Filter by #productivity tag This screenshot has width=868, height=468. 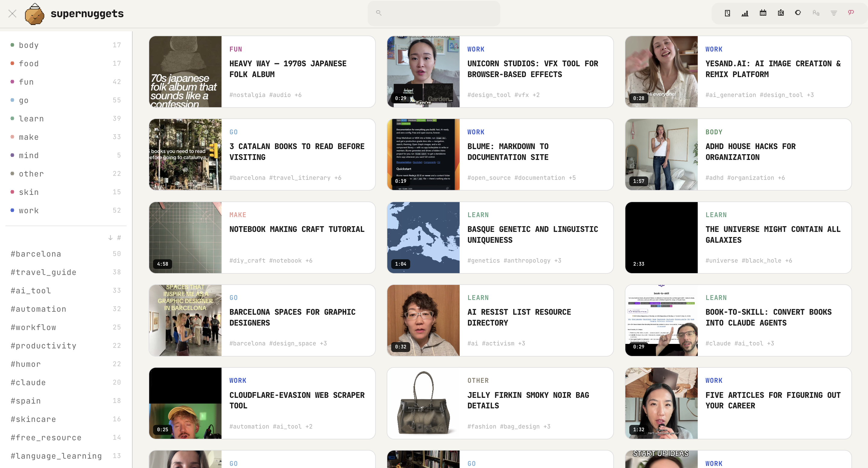(66, 345)
